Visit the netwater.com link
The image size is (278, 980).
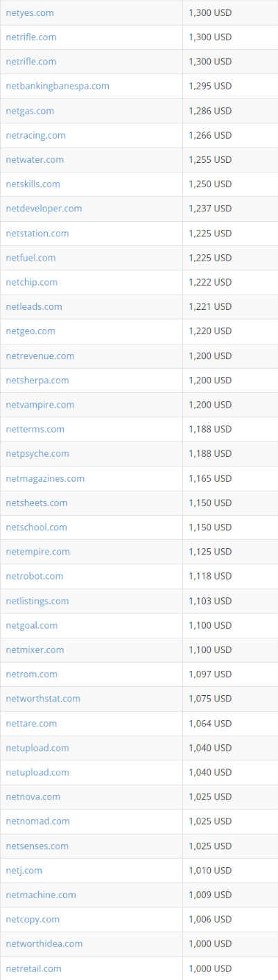(35, 159)
